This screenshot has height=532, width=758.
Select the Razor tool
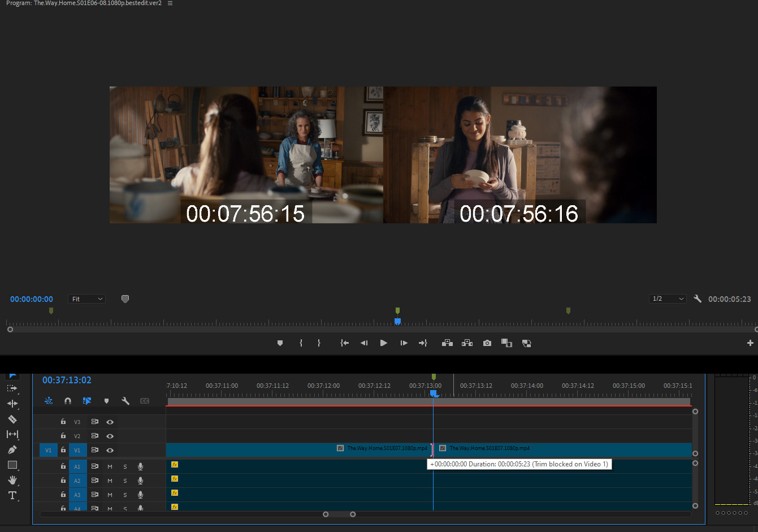coord(12,419)
